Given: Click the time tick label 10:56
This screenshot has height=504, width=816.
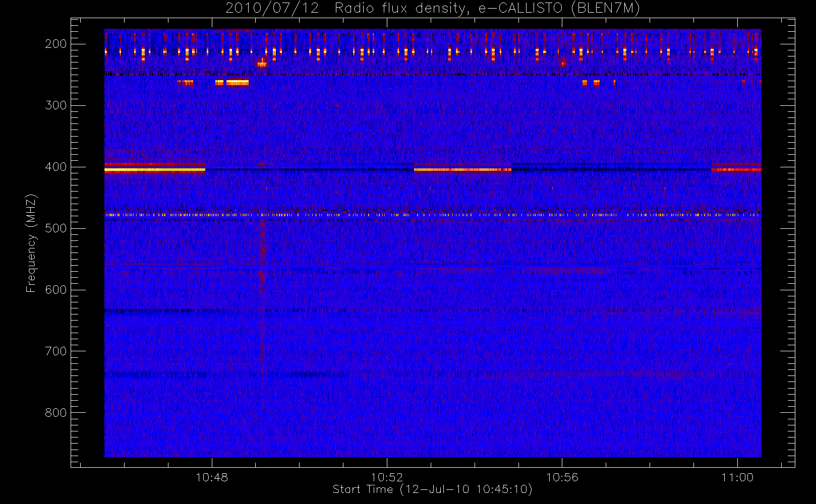Looking at the screenshot, I should click(562, 477).
